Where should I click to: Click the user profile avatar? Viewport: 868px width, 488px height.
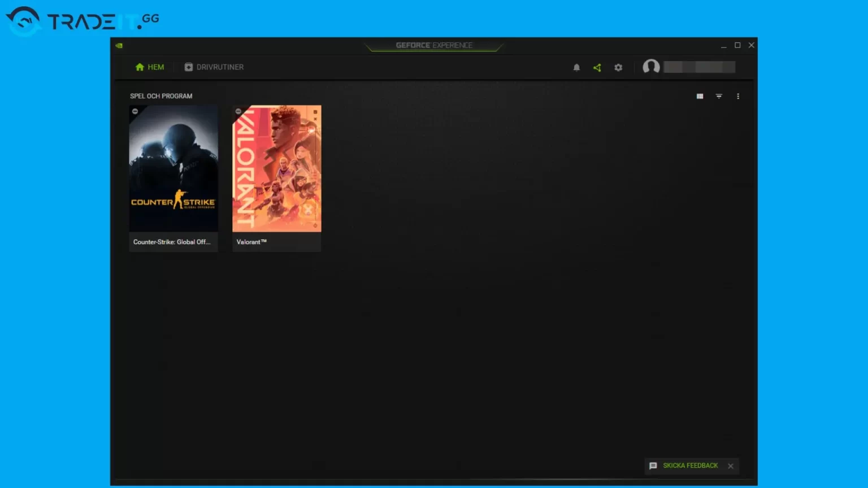pos(651,67)
